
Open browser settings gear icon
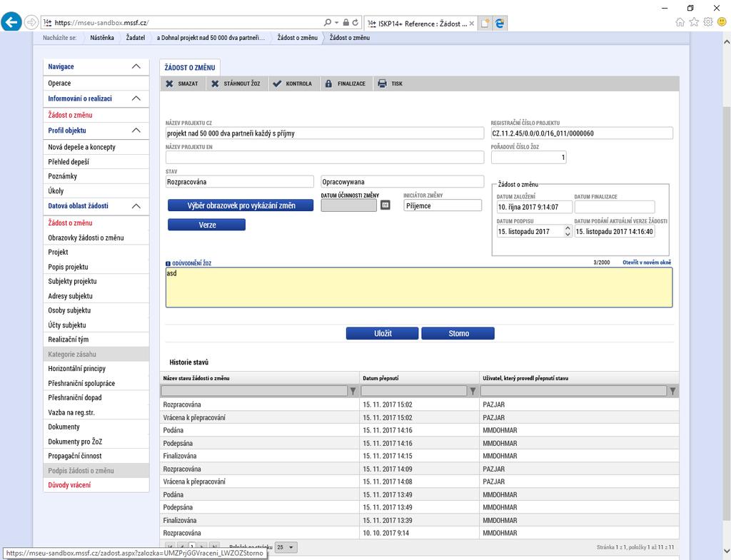click(x=708, y=22)
